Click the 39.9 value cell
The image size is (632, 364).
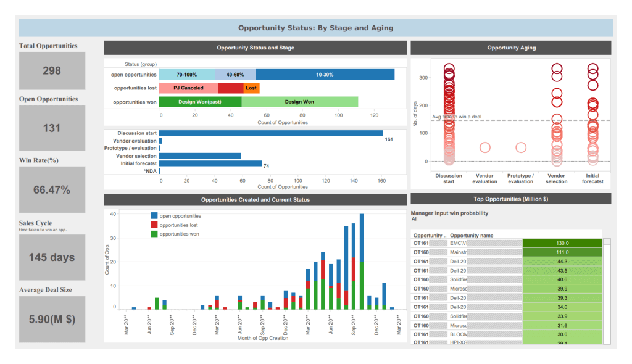[x=562, y=289]
